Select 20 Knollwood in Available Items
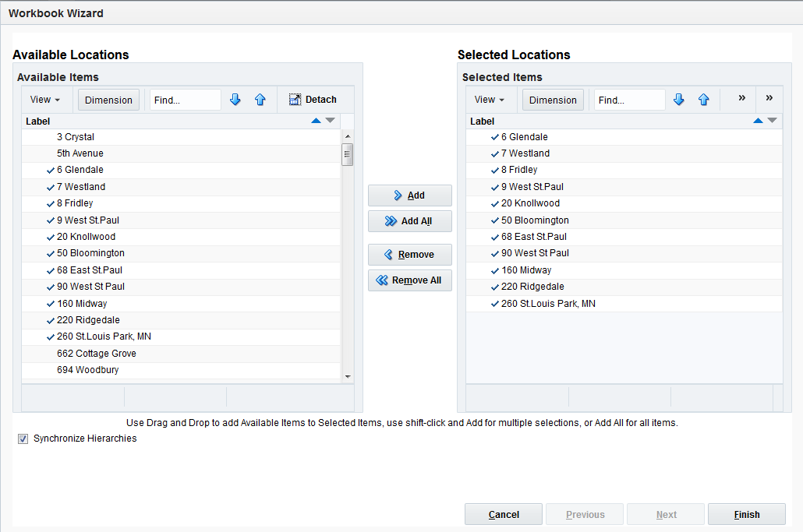This screenshot has height=532, width=803. [182, 237]
